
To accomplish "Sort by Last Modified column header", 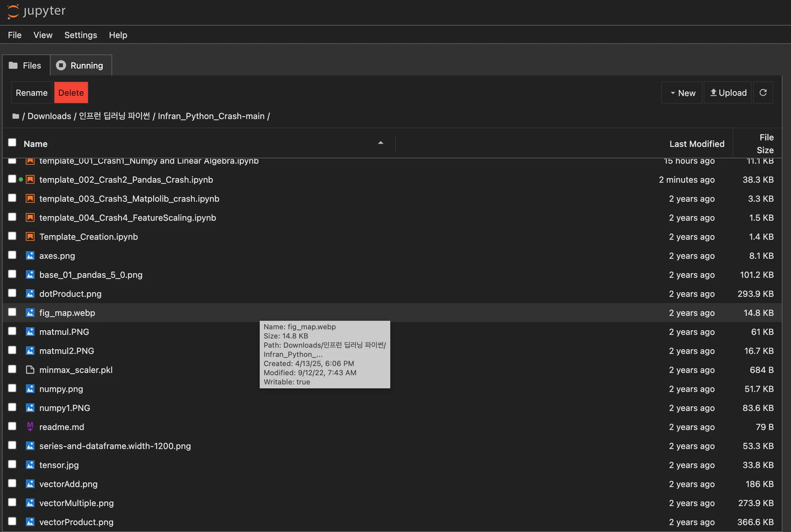I will (697, 144).
